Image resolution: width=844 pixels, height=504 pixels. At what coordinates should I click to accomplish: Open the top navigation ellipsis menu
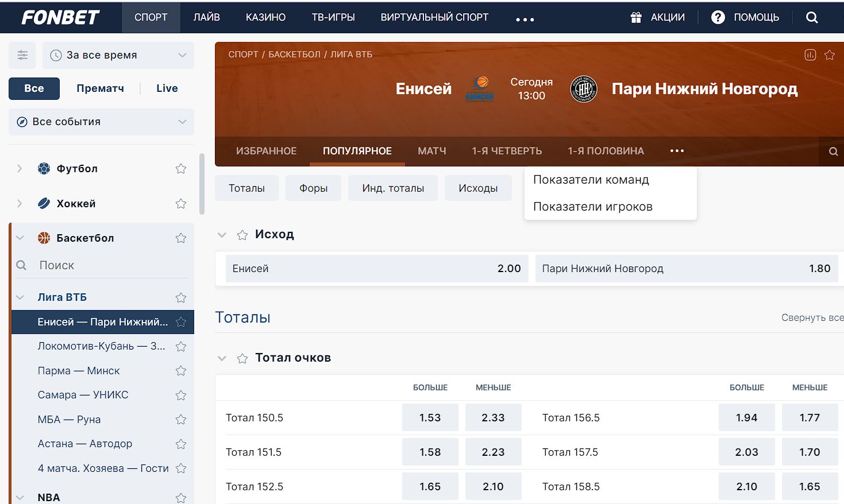coord(525,19)
